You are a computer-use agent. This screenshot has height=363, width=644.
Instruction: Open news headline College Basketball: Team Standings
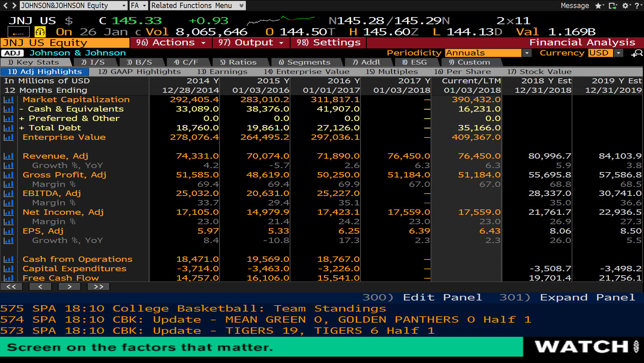coord(249,309)
